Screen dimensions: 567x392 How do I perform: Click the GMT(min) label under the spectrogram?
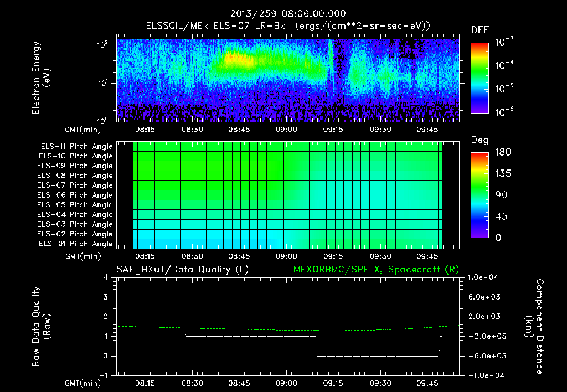tap(83, 130)
